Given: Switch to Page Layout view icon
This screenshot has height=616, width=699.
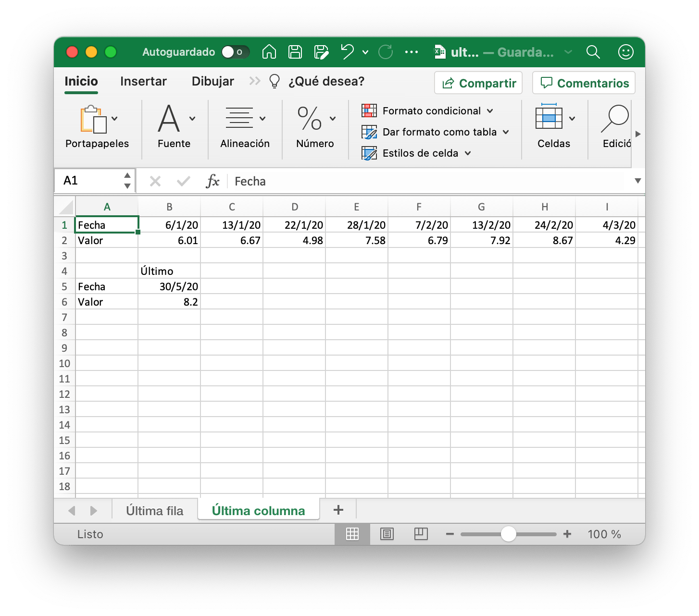Looking at the screenshot, I should (x=387, y=534).
